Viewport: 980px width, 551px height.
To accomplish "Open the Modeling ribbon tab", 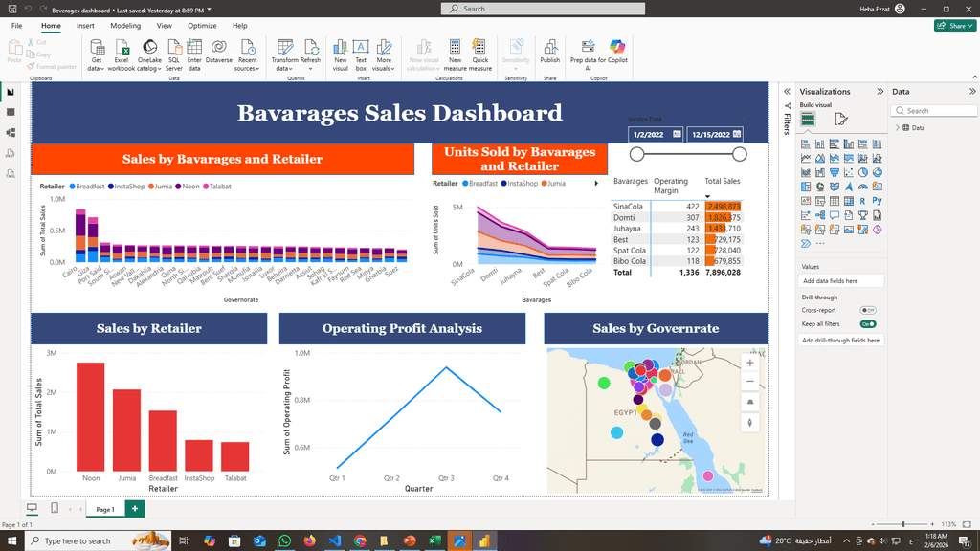I will [x=125, y=26].
